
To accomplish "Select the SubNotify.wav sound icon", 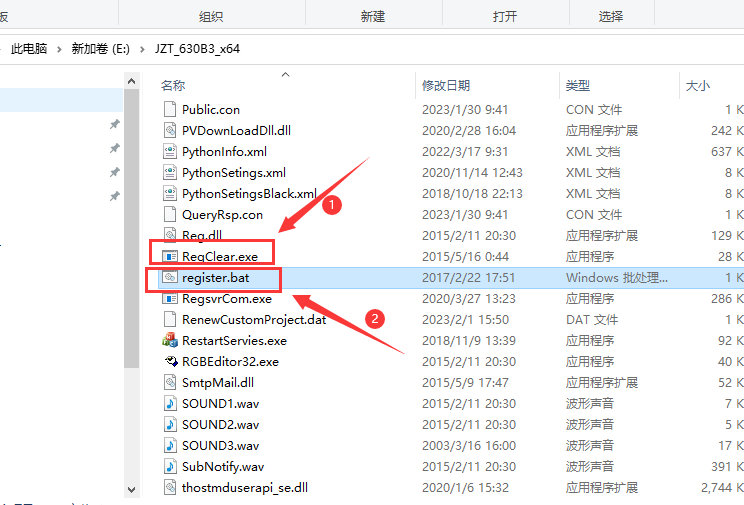I will coord(170,467).
